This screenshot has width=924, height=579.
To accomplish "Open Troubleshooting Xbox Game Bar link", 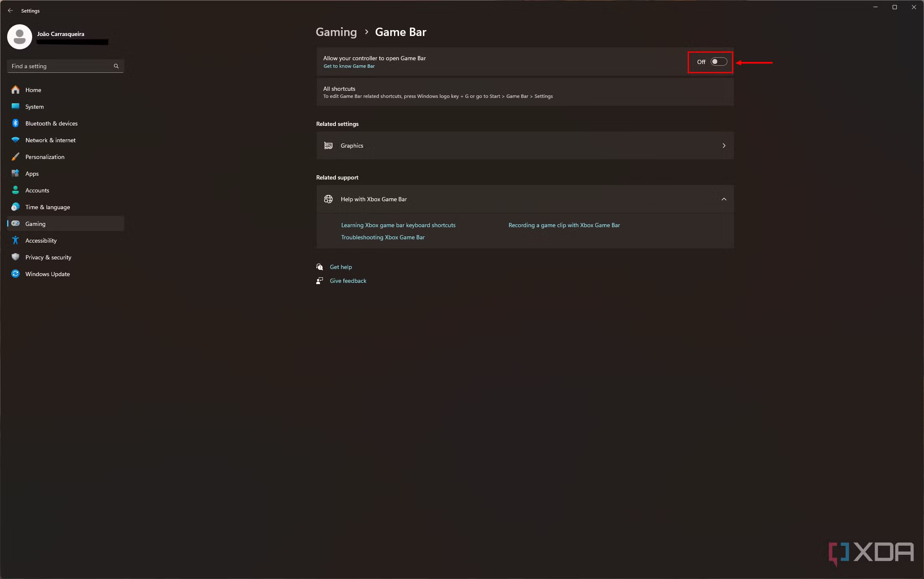I will (x=383, y=237).
